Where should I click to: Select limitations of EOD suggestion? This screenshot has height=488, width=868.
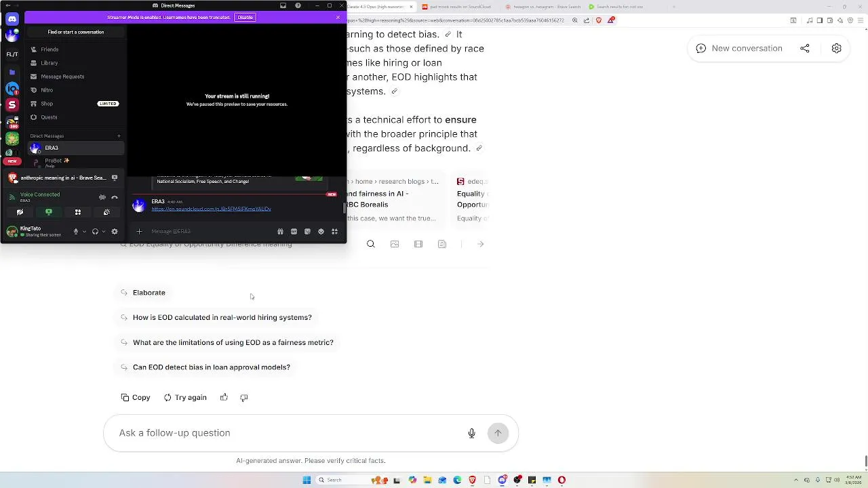(227, 342)
